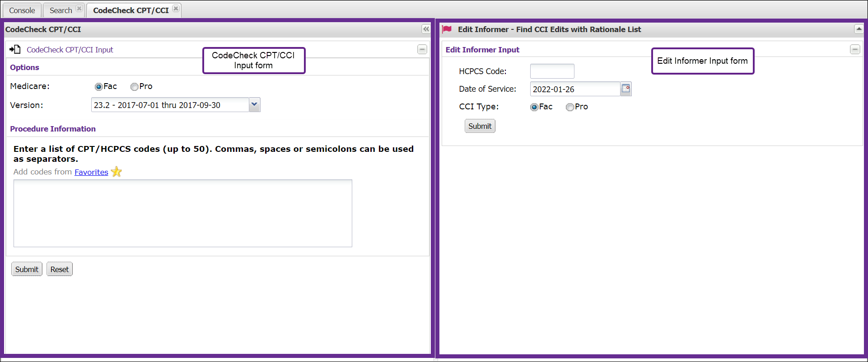Screen dimensions: 868x362
Task: Open the Date of Service calendar picker
Action: (626, 89)
